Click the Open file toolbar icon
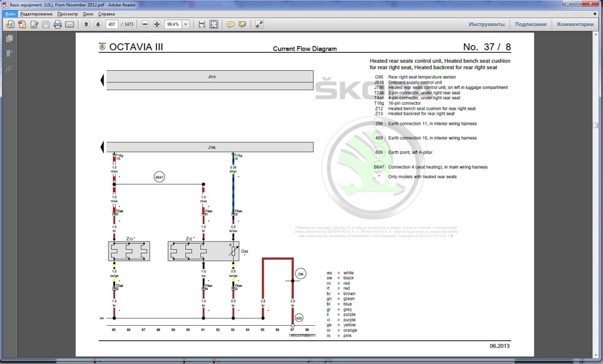Screen dimensions: 603x364 [10, 24]
